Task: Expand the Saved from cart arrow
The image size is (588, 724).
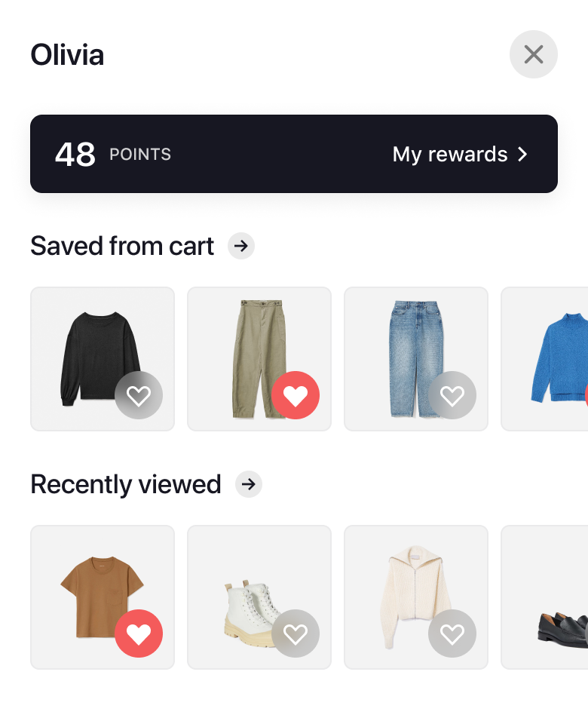Action: click(241, 246)
